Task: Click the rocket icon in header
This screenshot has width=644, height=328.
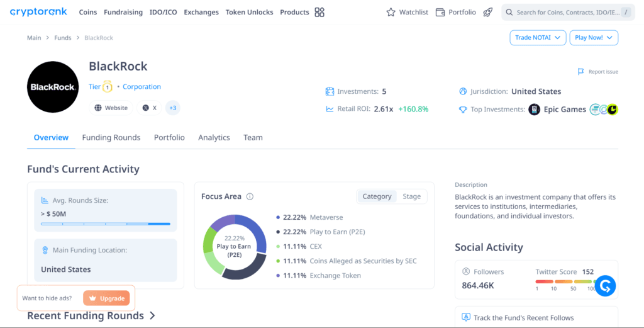Action: [x=487, y=13]
